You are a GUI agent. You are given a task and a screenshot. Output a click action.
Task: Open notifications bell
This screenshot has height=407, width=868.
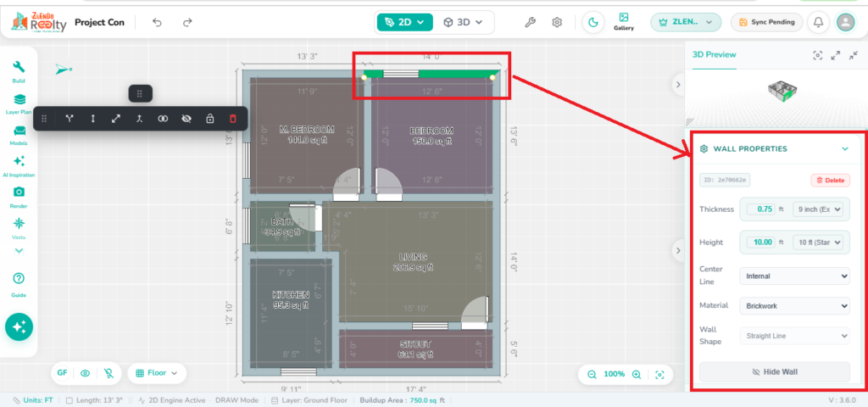pos(818,22)
